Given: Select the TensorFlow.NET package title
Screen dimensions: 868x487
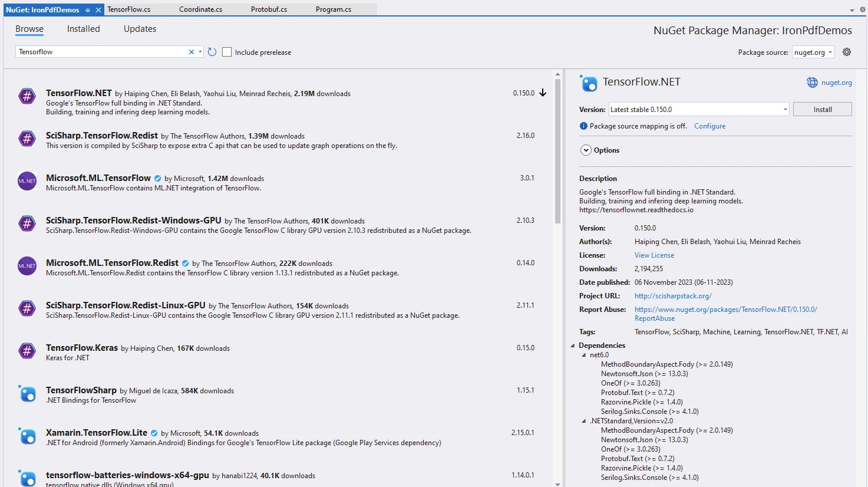Looking at the screenshot, I should click(x=79, y=93).
